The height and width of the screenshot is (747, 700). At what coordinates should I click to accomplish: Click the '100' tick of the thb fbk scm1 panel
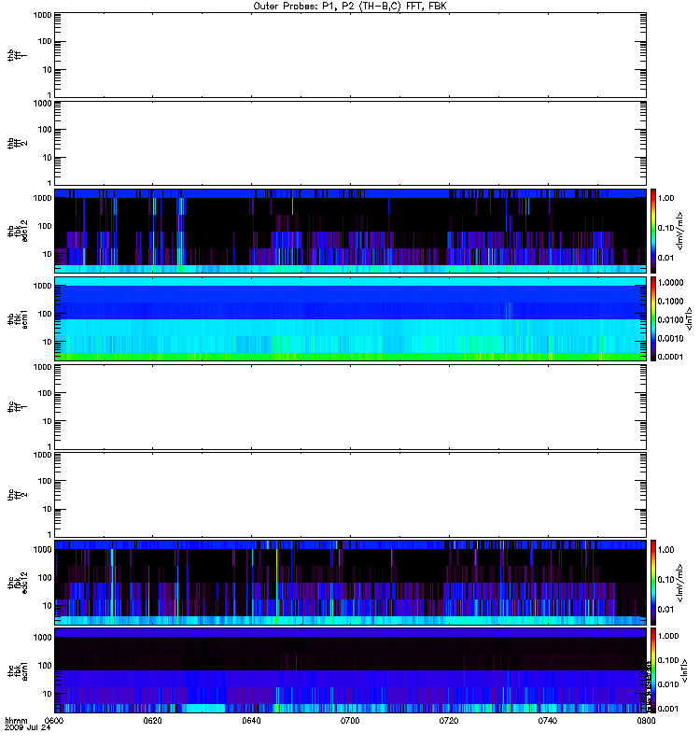pyautogui.click(x=45, y=314)
